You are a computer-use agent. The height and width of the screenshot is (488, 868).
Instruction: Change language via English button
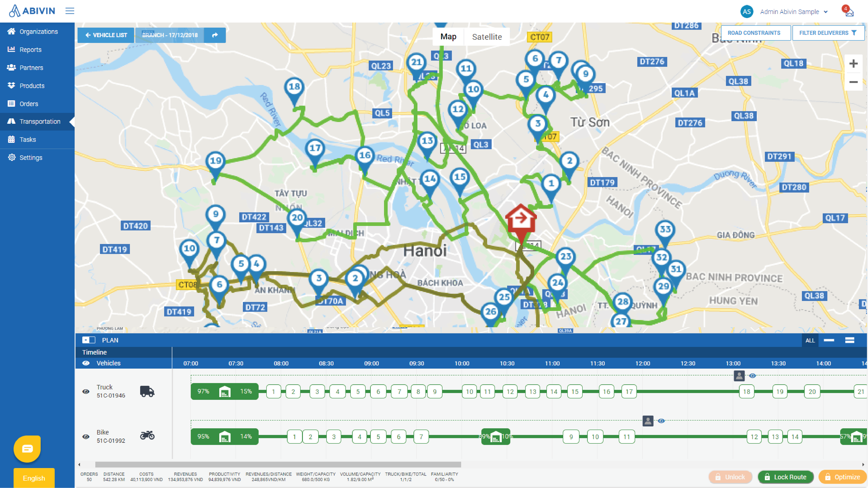34,478
